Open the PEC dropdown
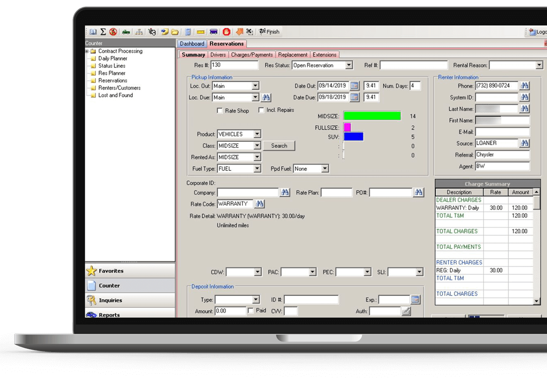 (x=367, y=272)
